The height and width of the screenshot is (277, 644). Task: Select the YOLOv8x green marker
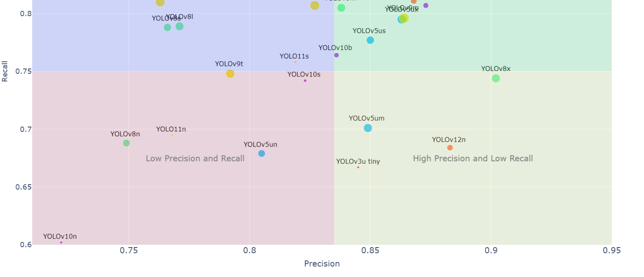496,78
